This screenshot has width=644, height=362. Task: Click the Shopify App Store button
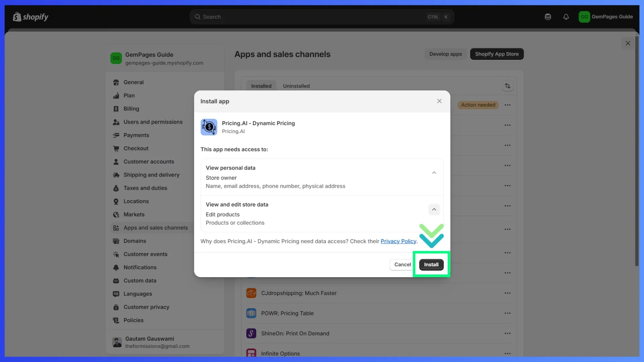coord(497,54)
